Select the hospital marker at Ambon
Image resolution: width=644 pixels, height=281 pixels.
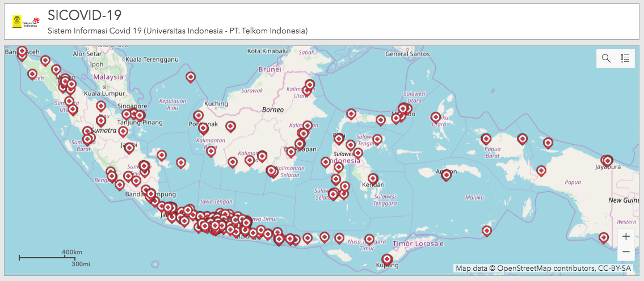coord(447,174)
